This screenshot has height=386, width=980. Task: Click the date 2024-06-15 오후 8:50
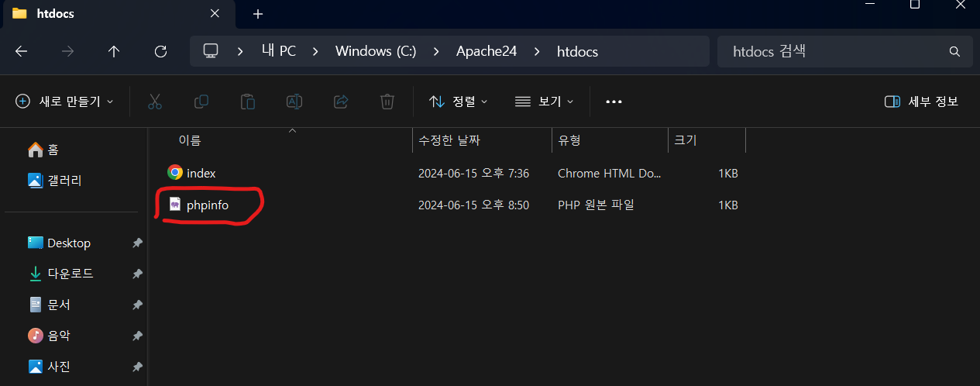473,205
